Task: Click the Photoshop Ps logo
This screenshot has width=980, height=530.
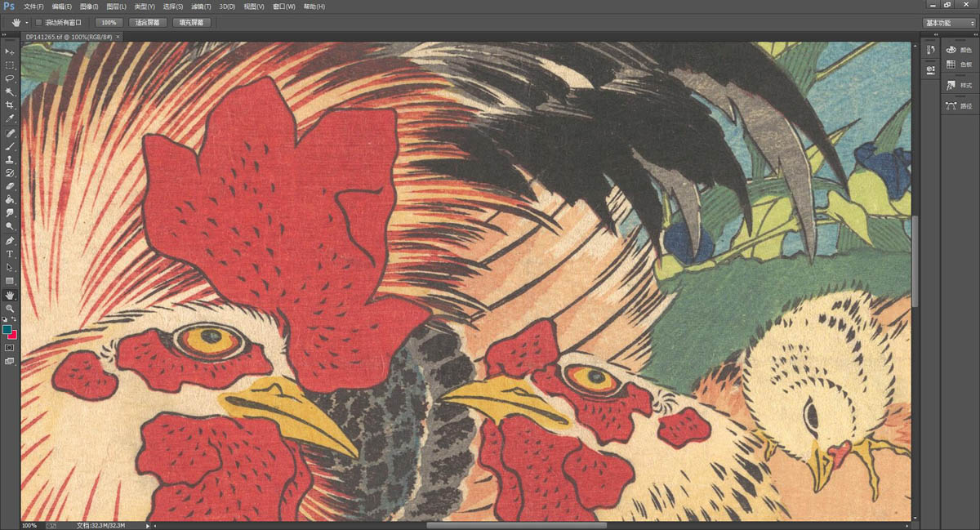Action: click(9, 7)
